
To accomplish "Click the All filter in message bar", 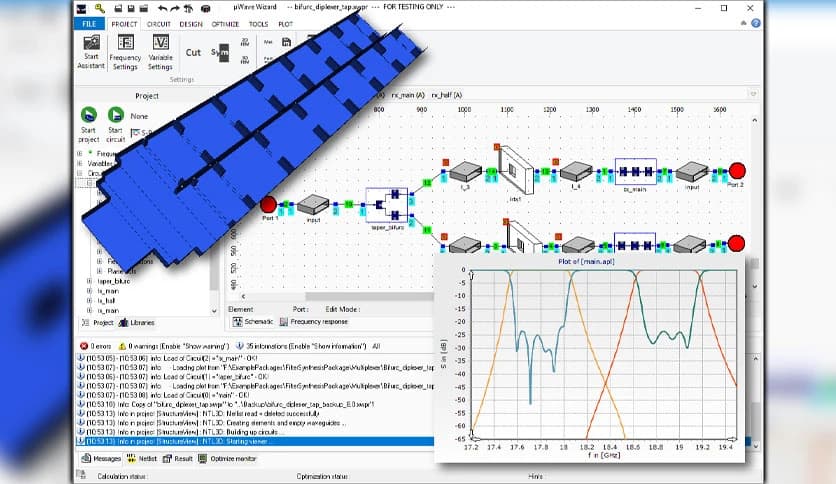I will click(376, 346).
